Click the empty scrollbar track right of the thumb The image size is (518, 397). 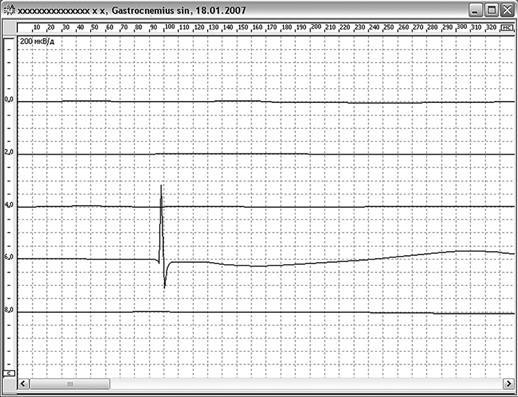[306, 384]
